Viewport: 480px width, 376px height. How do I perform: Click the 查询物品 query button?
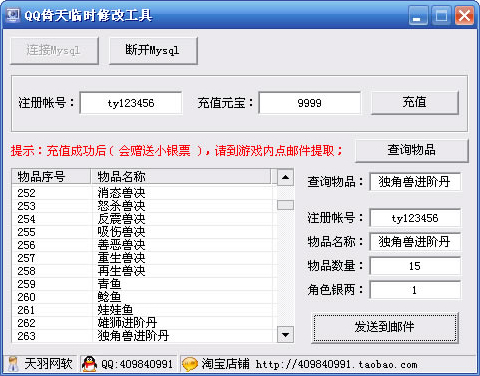coord(412,150)
